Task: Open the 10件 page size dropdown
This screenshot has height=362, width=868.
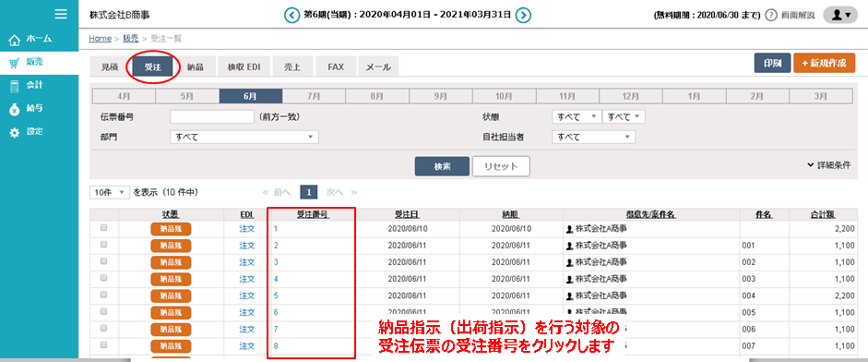Action: [109, 192]
